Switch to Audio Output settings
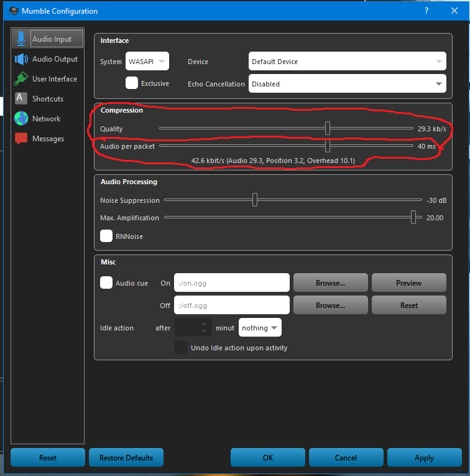The height and width of the screenshot is (476, 470). (x=48, y=59)
